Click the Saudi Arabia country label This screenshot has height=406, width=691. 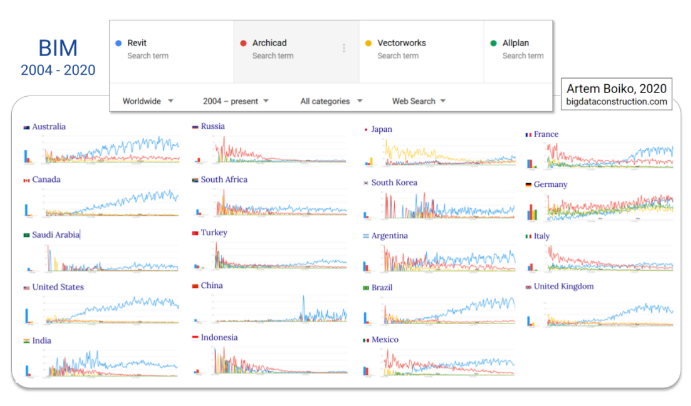click(x=56, y=235)
